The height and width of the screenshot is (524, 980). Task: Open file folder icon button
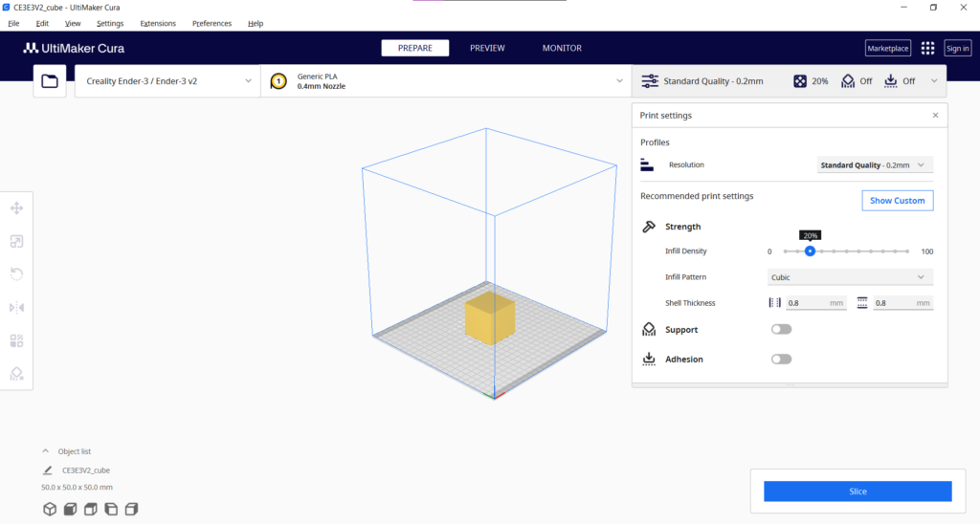50,81
